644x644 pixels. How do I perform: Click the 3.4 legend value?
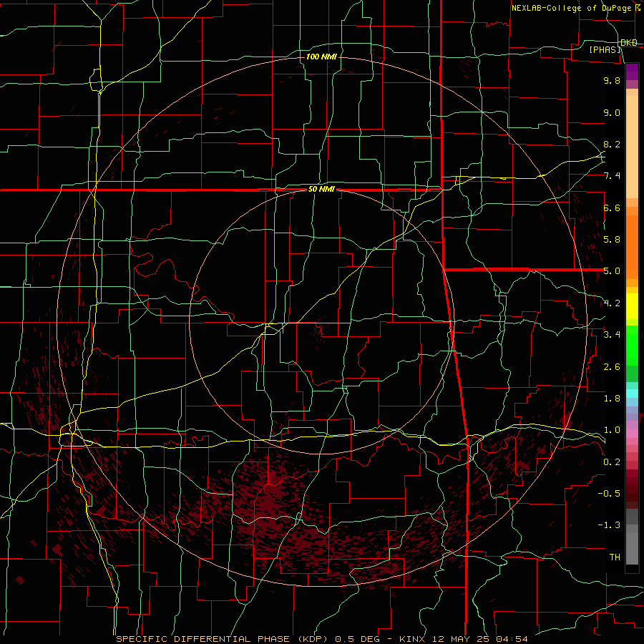pos(612,335)
